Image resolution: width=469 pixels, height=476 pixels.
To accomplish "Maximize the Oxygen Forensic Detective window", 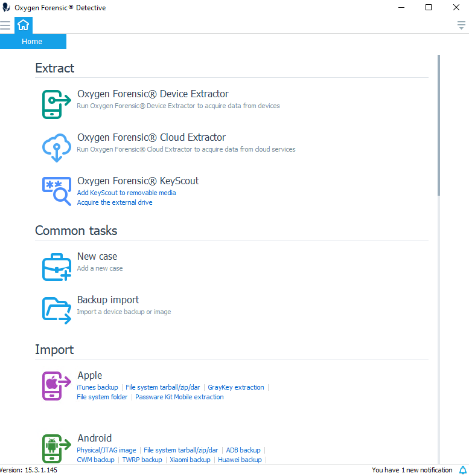I will click(429, 7).
